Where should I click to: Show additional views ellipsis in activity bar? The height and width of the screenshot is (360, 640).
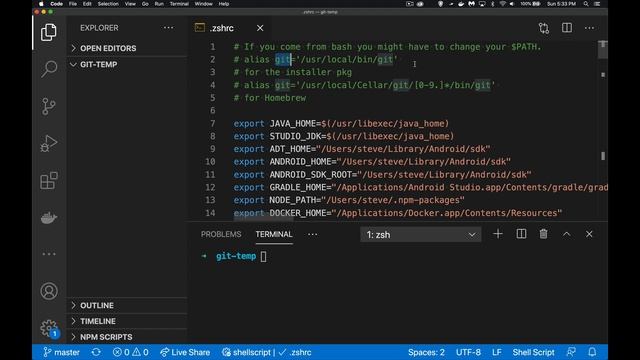[x=49, y=254]
